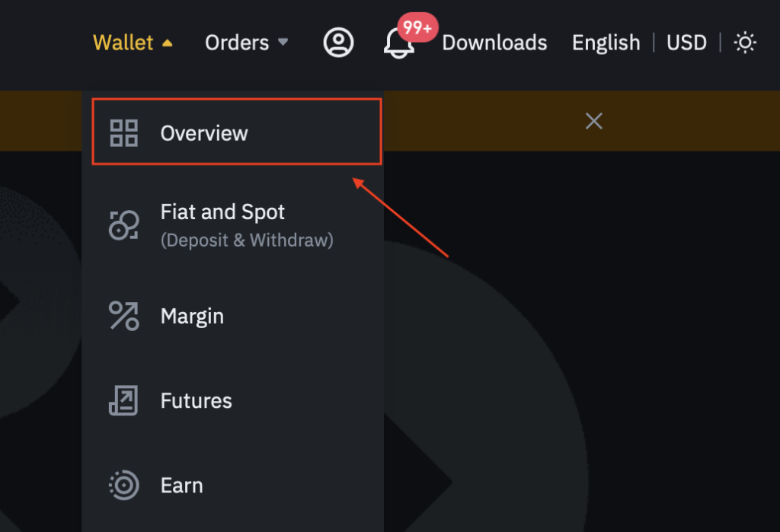780x532 pixels.
Task: Open the notifications bell icon
Action: pos(398,43)
